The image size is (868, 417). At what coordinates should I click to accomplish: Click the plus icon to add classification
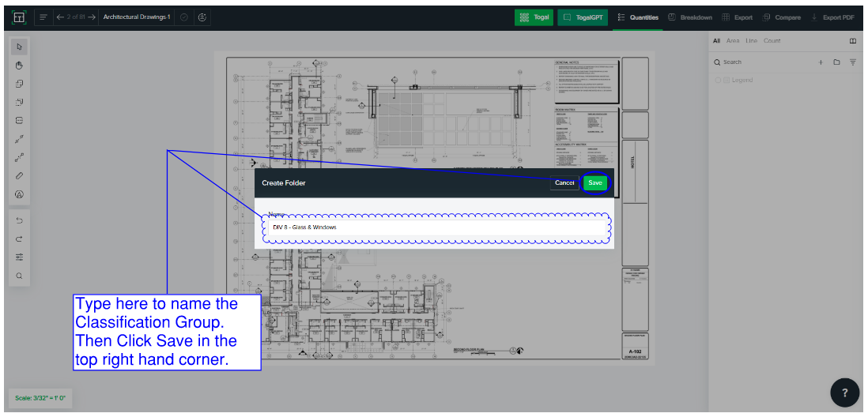click(821, 62)
